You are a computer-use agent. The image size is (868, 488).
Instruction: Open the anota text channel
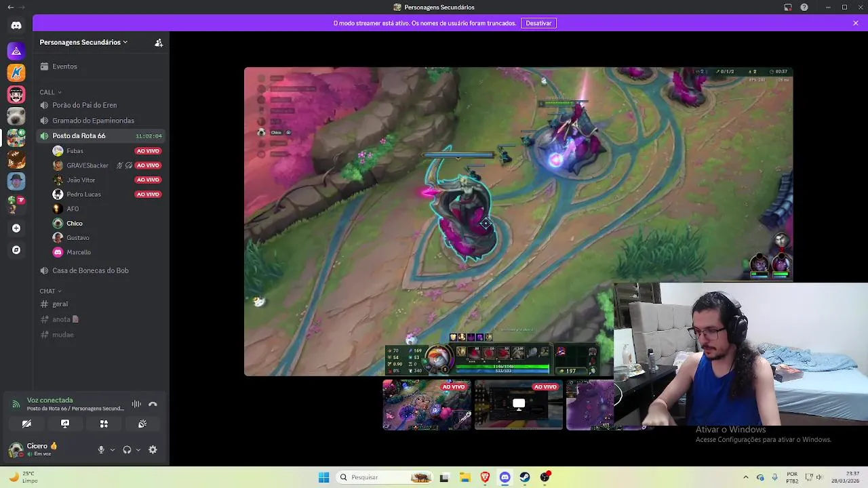coord(102,319)
